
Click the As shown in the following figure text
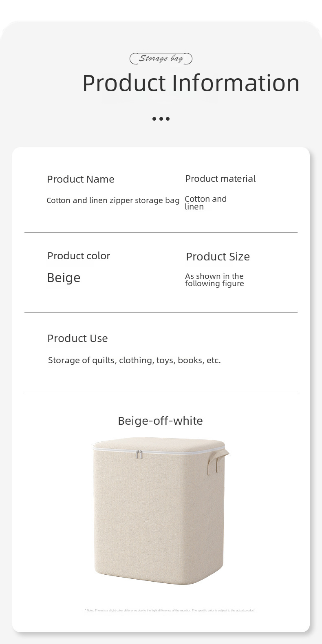(214, 280)
